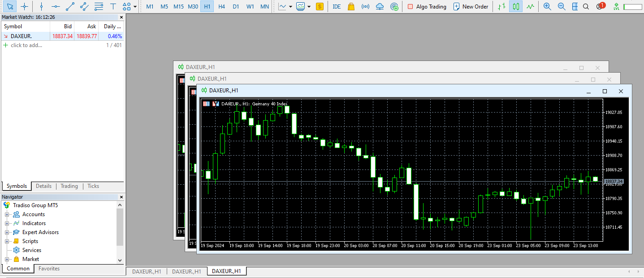Switch to the Trading tab

click(69, 186)
